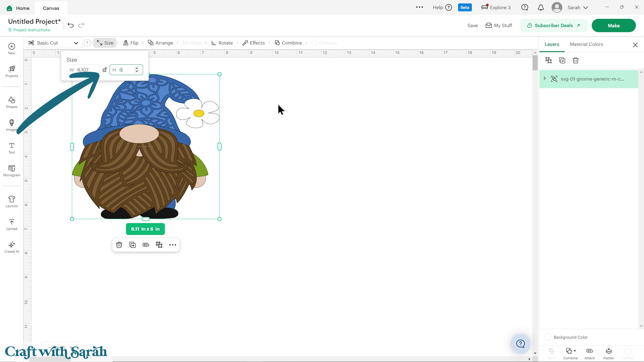Image resolution: width=644 pixels, height=362 pixels.
Task: Click the Attach button at panel bottom
Action: coord(590,354)
